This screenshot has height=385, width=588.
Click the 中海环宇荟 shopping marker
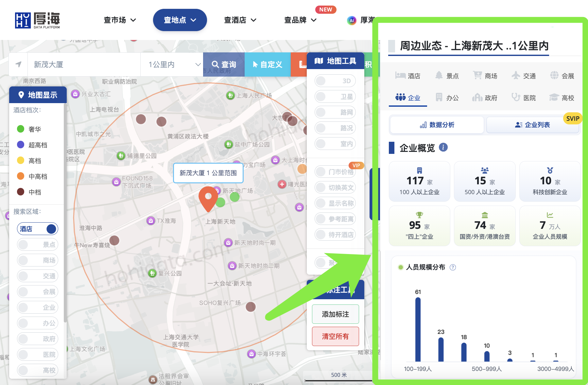click(x=251, y=354)
